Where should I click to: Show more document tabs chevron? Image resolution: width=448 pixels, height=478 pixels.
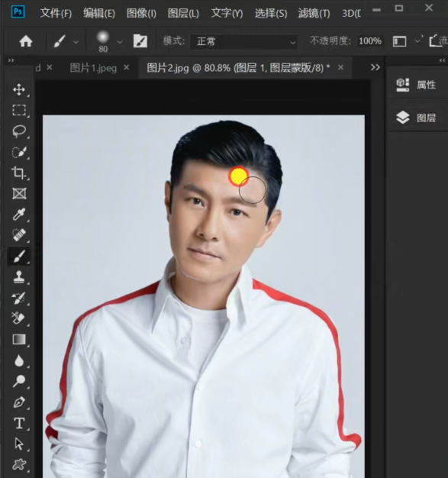[x=375, y=67]
